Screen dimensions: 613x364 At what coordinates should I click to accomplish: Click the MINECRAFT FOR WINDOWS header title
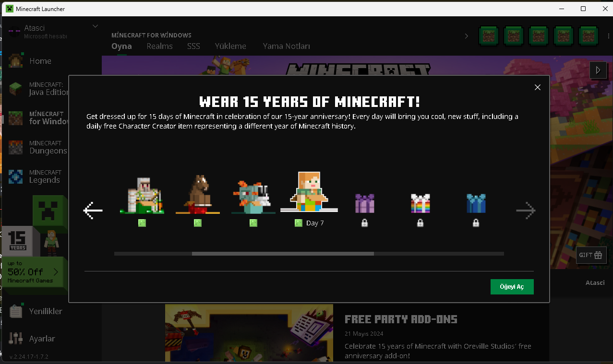[151, 35]
